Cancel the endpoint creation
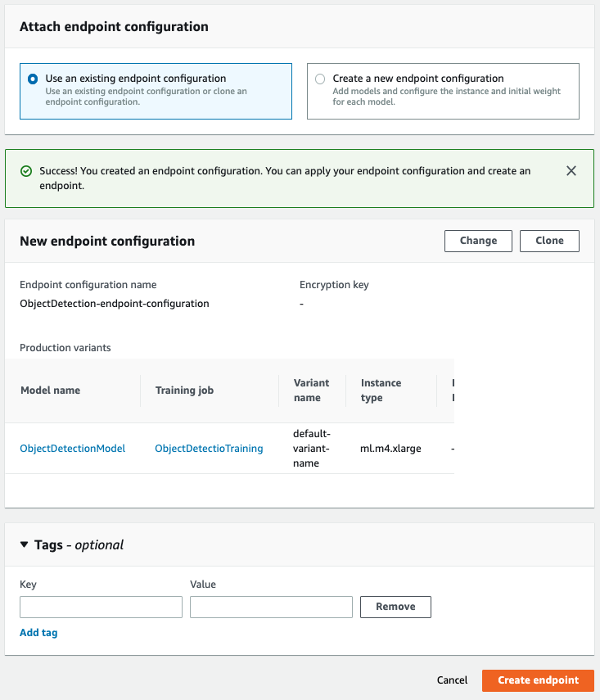 [452, 680]
